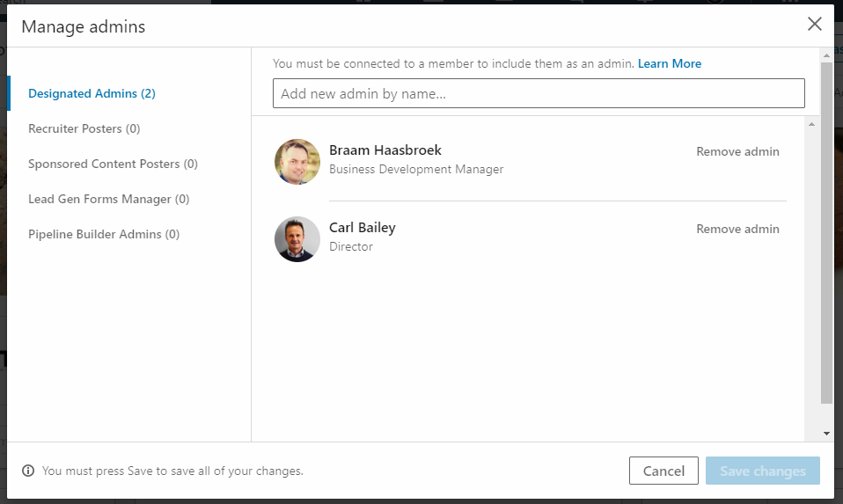Select the Designated Admins (2) tab
Image resolution: width=843 pixels, height=504 pixels.
coord(92,93)
